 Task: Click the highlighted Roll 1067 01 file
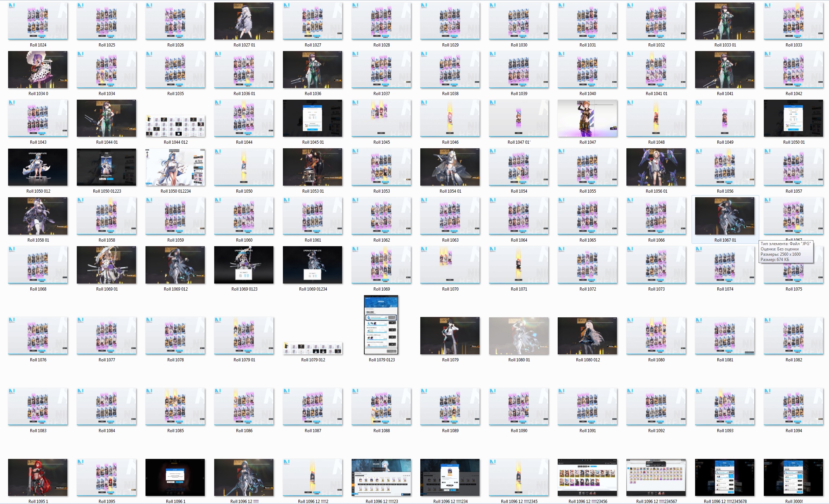(x=725, y=216)
